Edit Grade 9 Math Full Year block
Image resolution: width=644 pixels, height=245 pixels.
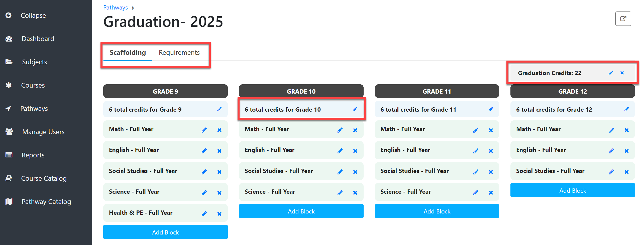click(204, 130)
